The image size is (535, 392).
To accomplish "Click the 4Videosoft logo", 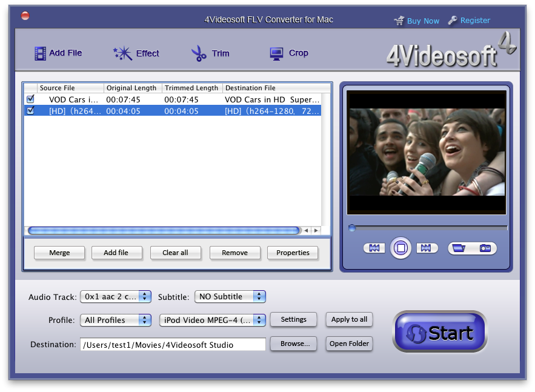I will coord(450,50).
